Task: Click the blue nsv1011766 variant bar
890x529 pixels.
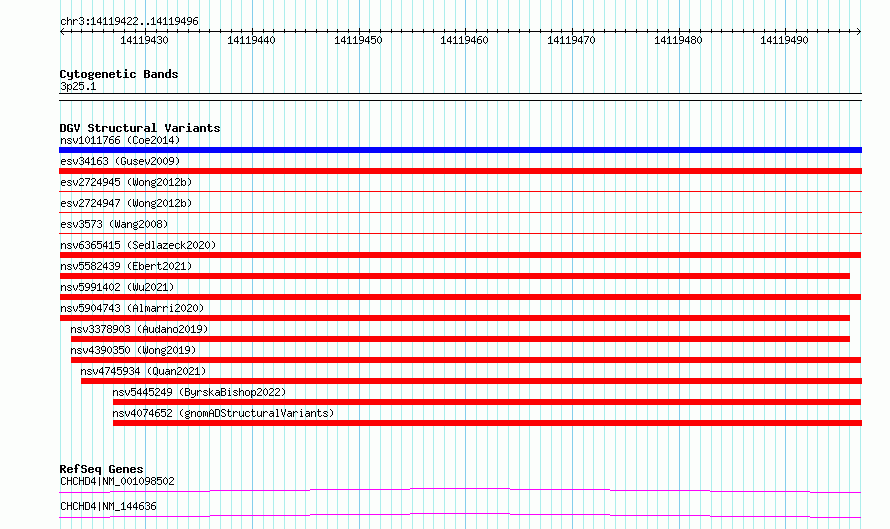Action: 460,150
